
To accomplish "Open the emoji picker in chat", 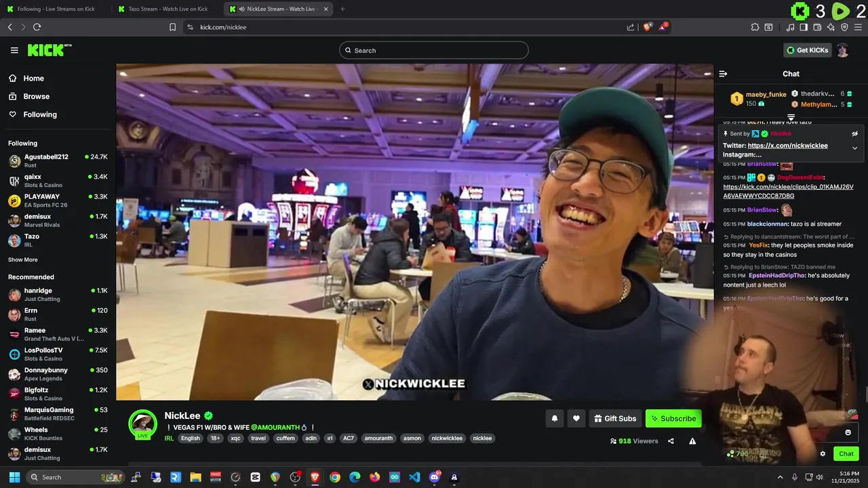I will (848, 432).
